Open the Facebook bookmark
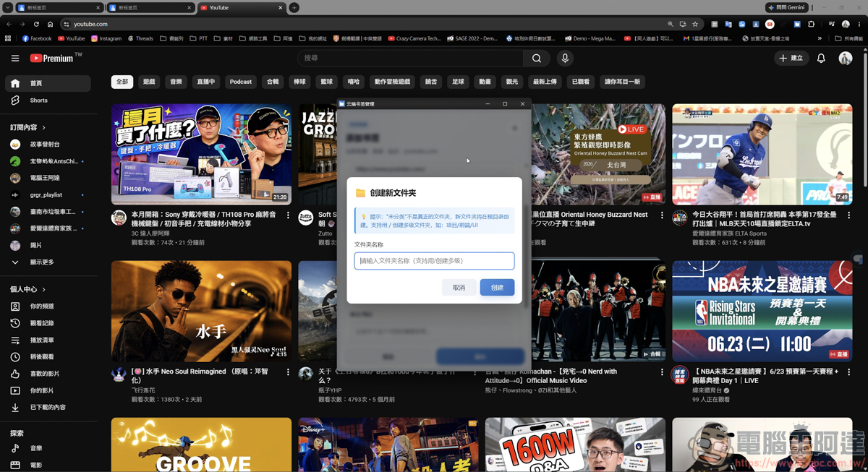 coord(37,38)
